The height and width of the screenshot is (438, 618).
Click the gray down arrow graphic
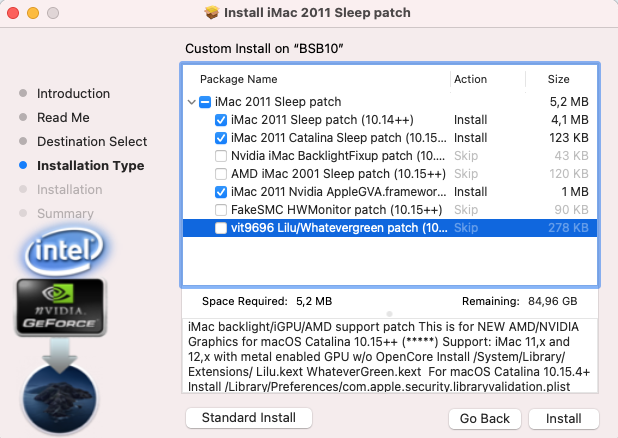click(61, 351)
